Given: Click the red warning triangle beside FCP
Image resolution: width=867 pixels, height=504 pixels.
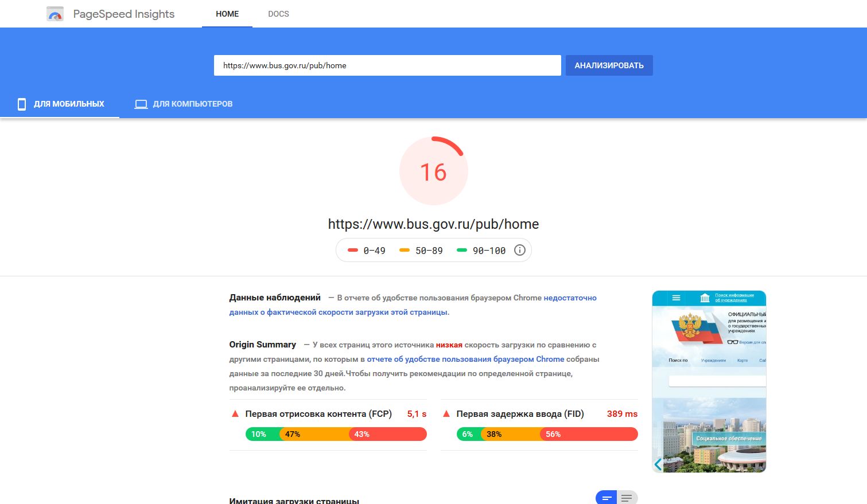Looking at the screenshot, I should [235, 413].
